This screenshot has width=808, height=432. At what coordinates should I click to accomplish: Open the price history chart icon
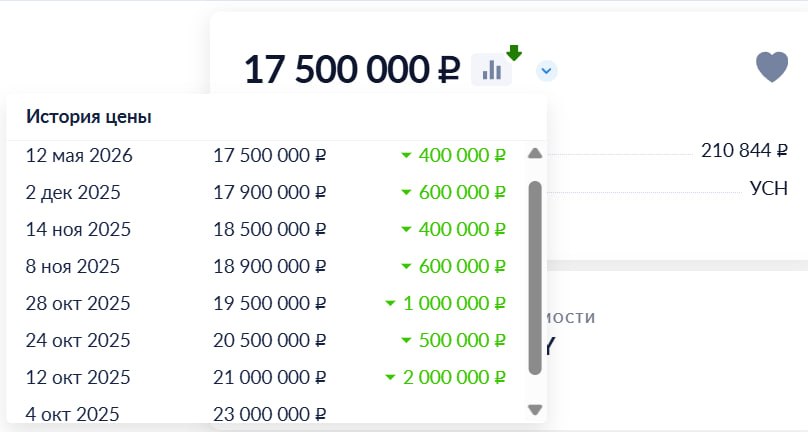492,70
